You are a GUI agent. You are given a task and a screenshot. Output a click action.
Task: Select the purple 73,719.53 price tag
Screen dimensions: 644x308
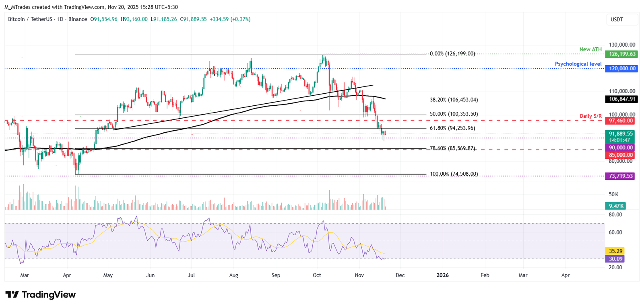620,176
